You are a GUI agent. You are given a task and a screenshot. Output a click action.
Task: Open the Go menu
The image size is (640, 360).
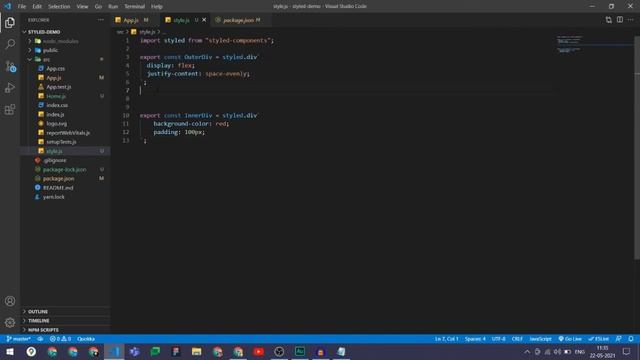click(98, 7)
